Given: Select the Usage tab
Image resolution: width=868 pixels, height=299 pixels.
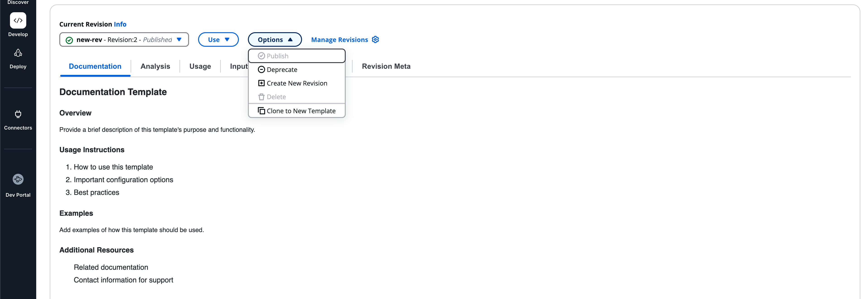Looking at the screenshot, I should click(x=200, y=66).
